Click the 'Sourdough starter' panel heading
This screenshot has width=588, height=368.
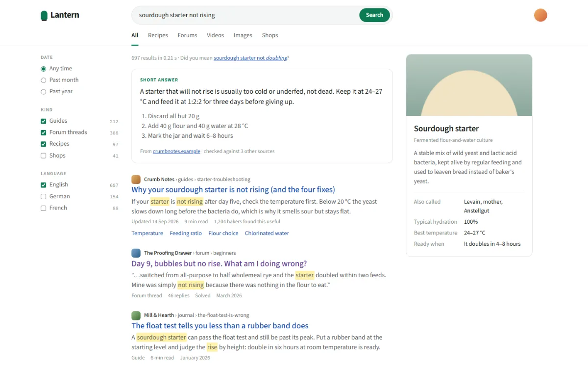coord(446,129)
